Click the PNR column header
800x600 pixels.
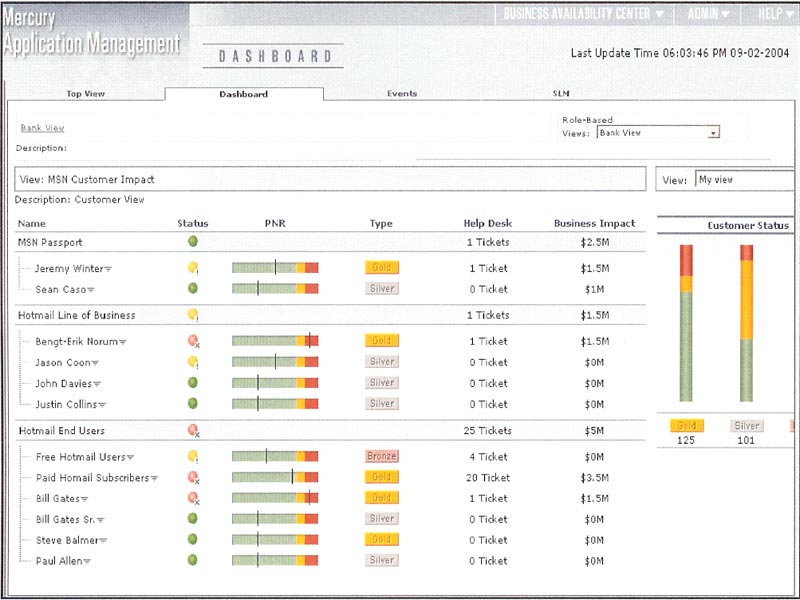[275, 223]
